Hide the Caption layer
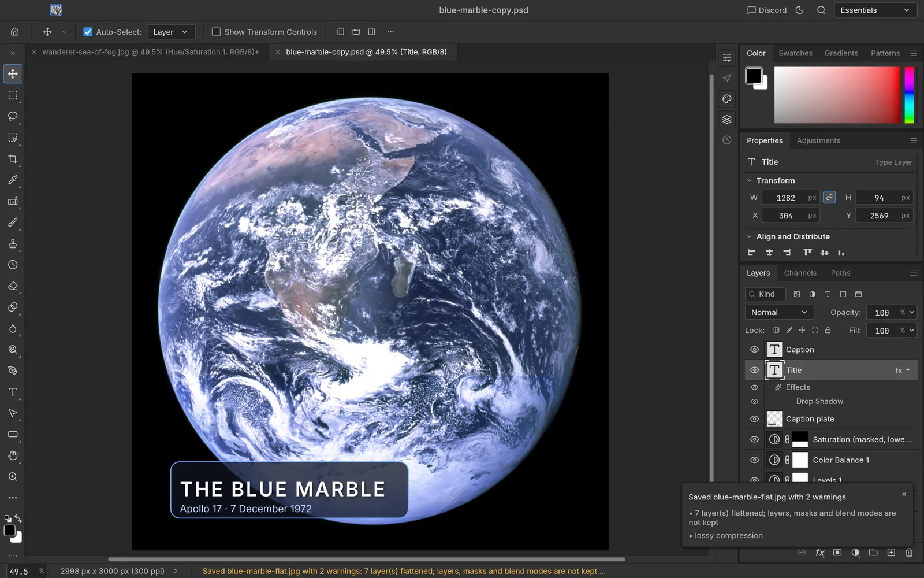Viewport: 924px width, 578px height. pos(754,350)
